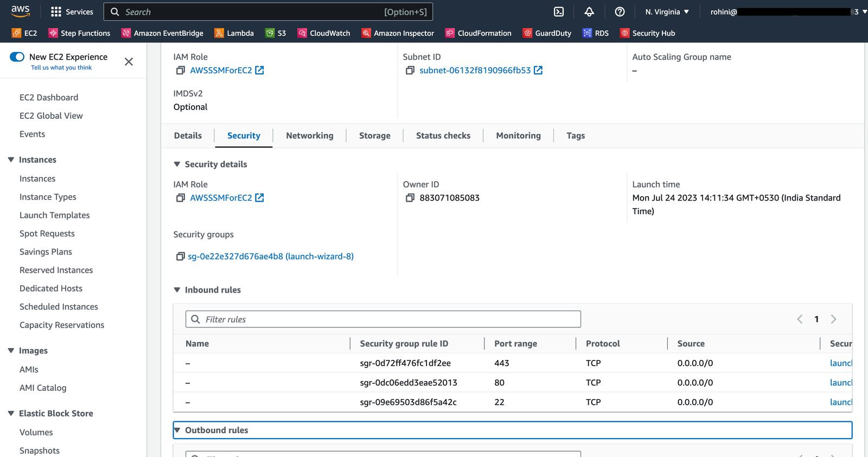Open Step Functions shortcut
The image size is (868, 457).
[x=79, y=33]
